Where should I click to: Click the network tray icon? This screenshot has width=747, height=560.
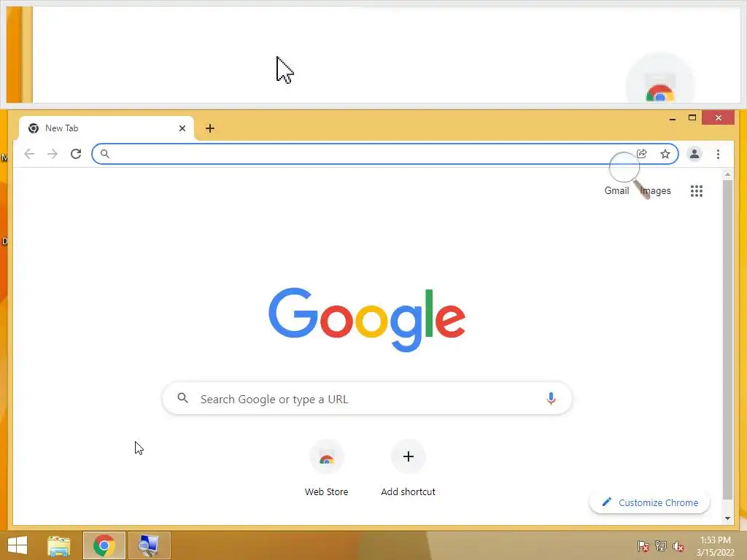tap(661, 545)
